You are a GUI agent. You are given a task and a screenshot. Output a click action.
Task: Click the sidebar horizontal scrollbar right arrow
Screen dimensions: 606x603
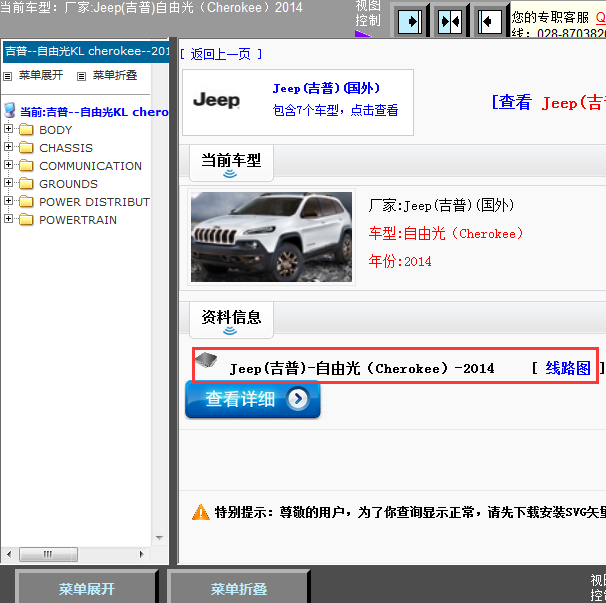[x=141, y=554]
